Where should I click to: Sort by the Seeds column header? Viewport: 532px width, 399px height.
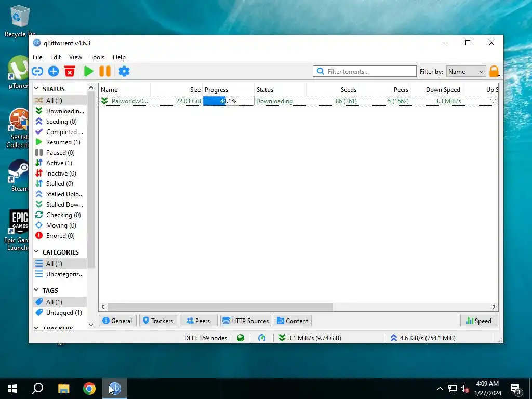coord(332,89)
